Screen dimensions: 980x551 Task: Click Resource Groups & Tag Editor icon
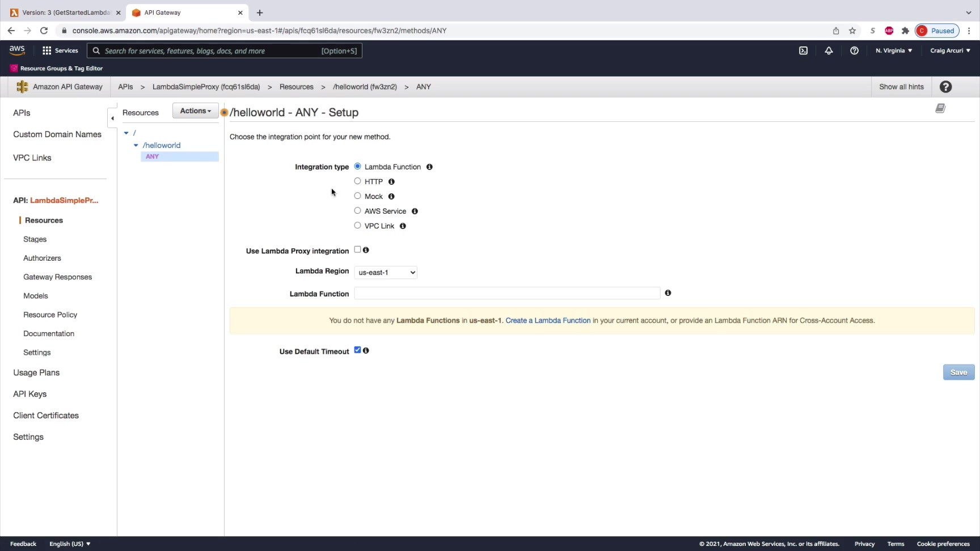(x=14, y=68)
